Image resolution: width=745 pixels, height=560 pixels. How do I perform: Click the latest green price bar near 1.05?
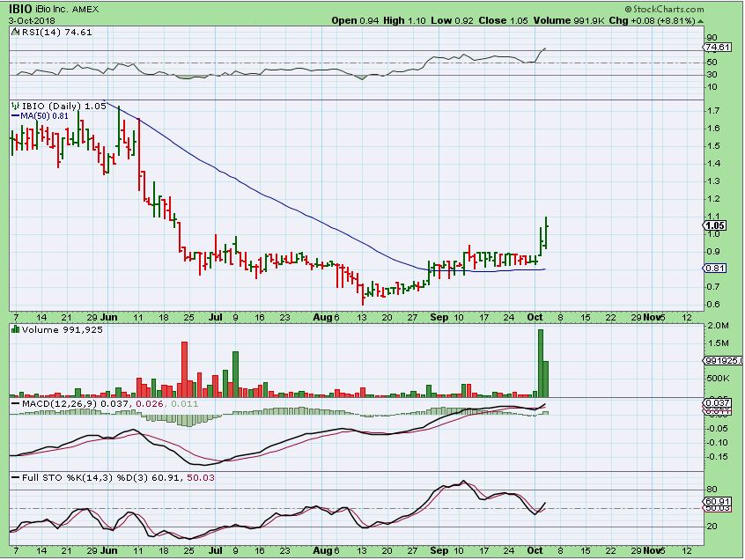pos(547,232)
